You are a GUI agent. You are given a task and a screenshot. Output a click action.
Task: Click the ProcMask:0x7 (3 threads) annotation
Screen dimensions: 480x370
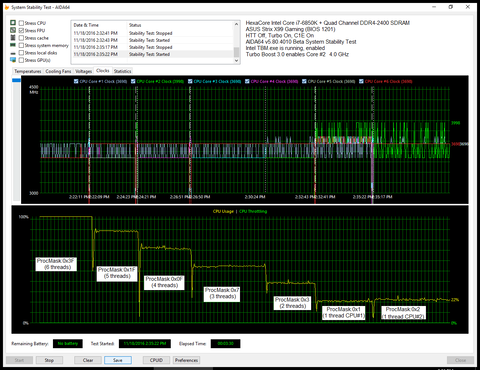coord(222,293)
